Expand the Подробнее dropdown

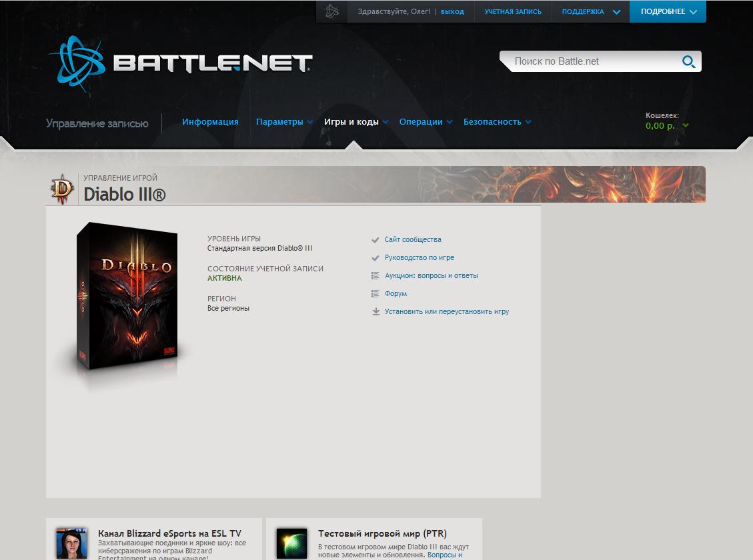click(x=668, y=11)
